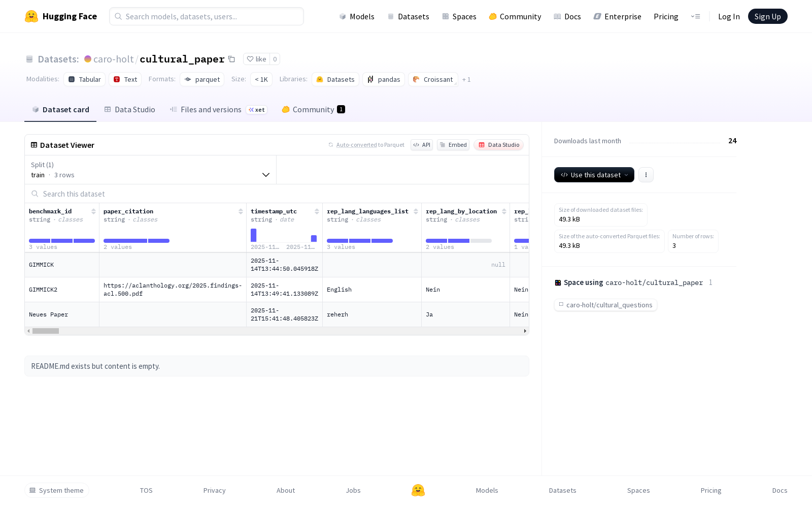Open the System theme selector
This screenshot has width=812, height=508.
pos(57,490)
